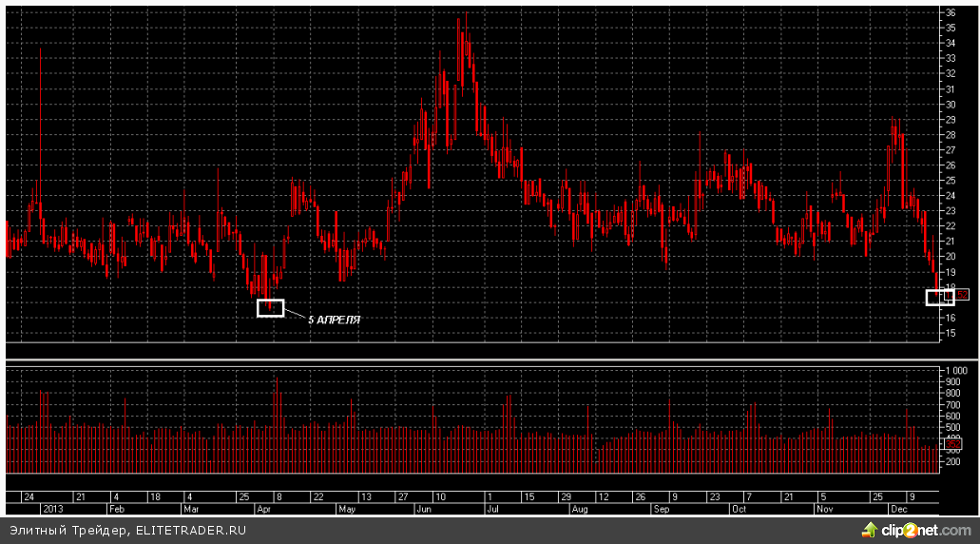Select the Jun month label on timeline
The image size is (980, 544).
coord(423,509)
